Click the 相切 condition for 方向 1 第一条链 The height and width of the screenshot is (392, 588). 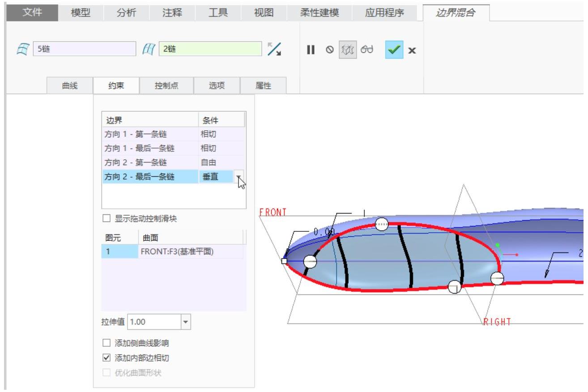tap(221, 134)
